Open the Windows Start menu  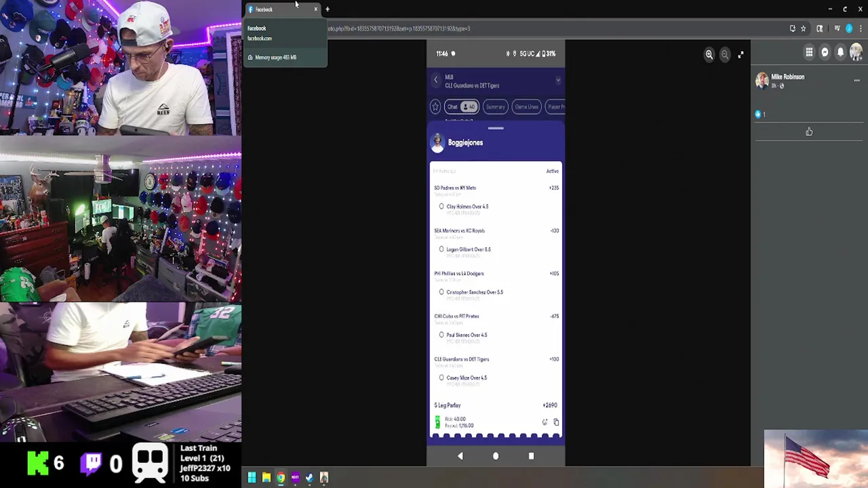click(x=252, y=478)
